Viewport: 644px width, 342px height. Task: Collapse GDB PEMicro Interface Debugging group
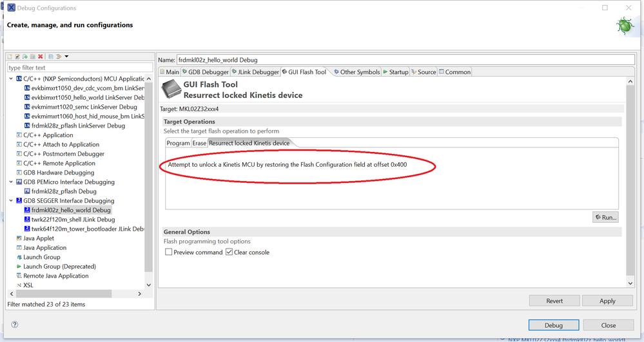click(x=11, y=182)
